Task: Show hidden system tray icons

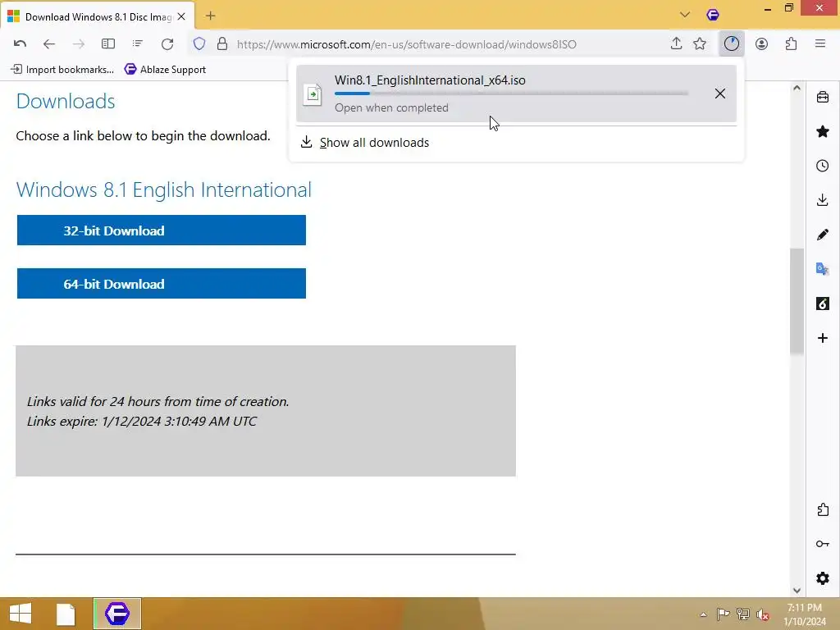Action: pyautogui.click(x=703, y=615)
